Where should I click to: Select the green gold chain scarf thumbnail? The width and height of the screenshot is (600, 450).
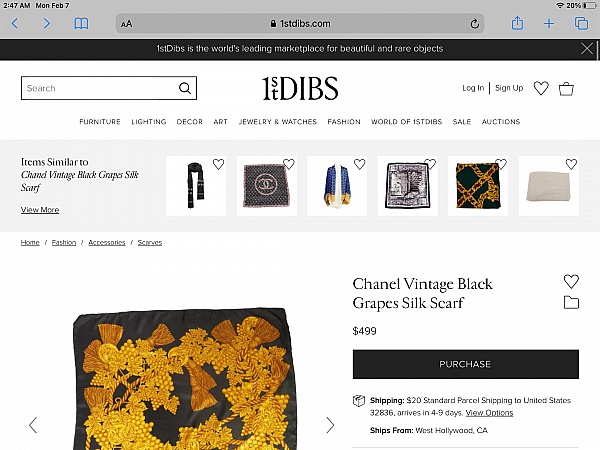(x=478, y=186)
